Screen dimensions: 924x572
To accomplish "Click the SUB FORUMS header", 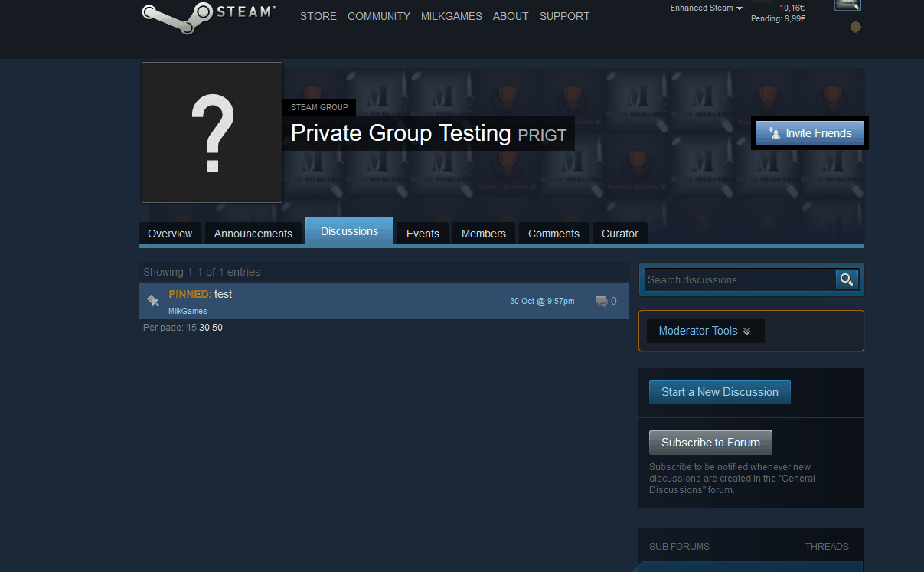I will [x=679, y=547].
